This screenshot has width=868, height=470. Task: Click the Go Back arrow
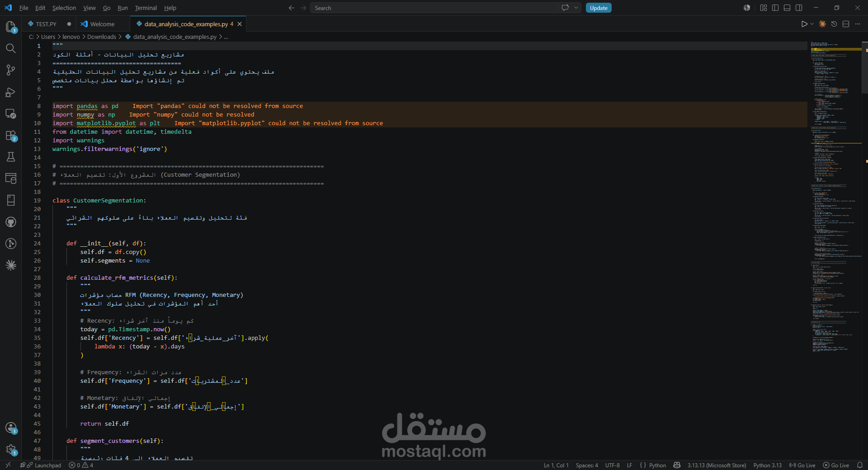[292, 8]
